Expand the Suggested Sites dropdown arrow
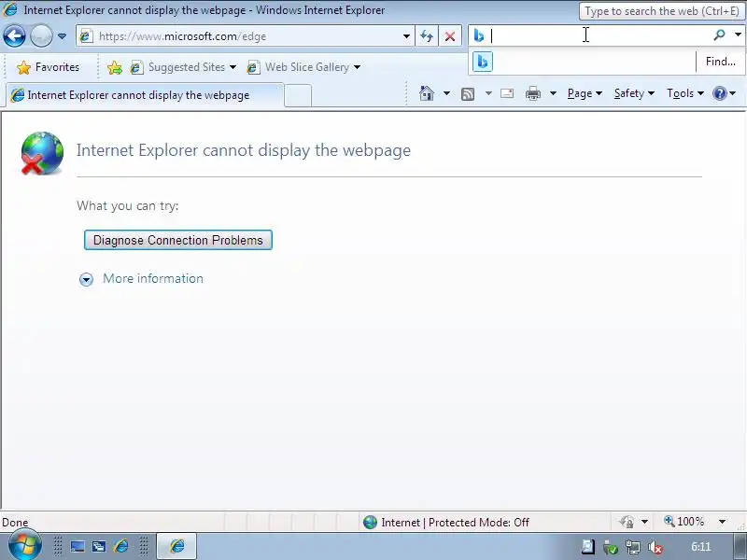This screenshot has height=560, width=747. (233, 67)
